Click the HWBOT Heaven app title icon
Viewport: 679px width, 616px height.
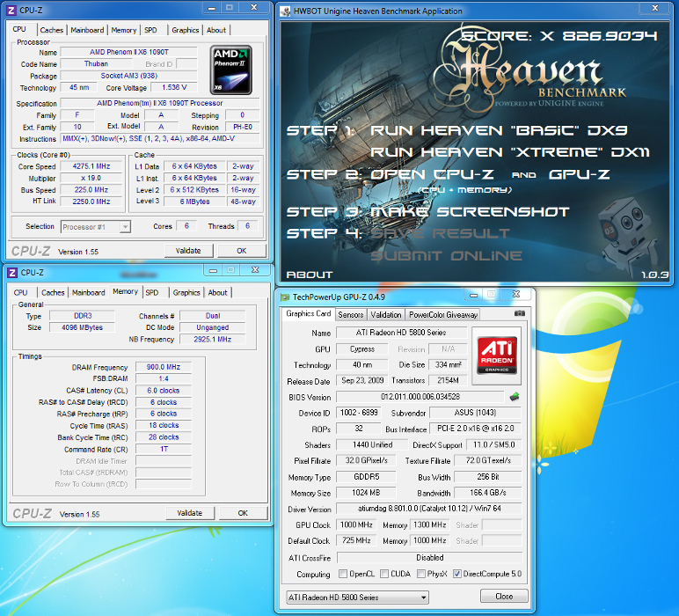(285, 11)
